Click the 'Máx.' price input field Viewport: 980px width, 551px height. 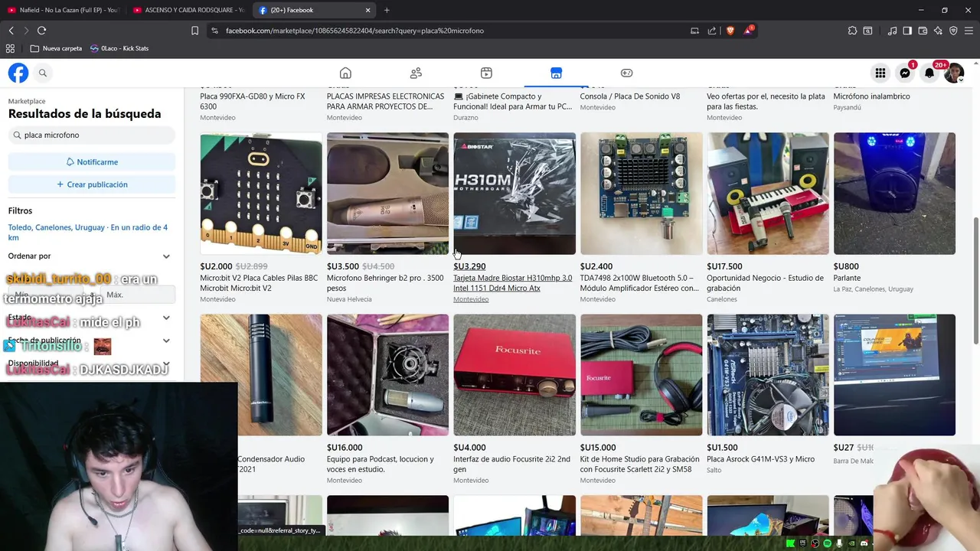point(138,295)
